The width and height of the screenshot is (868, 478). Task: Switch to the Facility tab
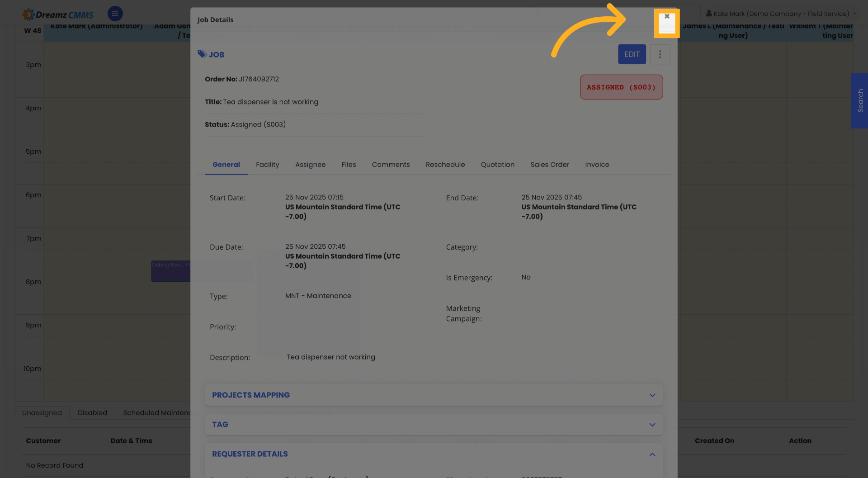(x=267, y=165)
